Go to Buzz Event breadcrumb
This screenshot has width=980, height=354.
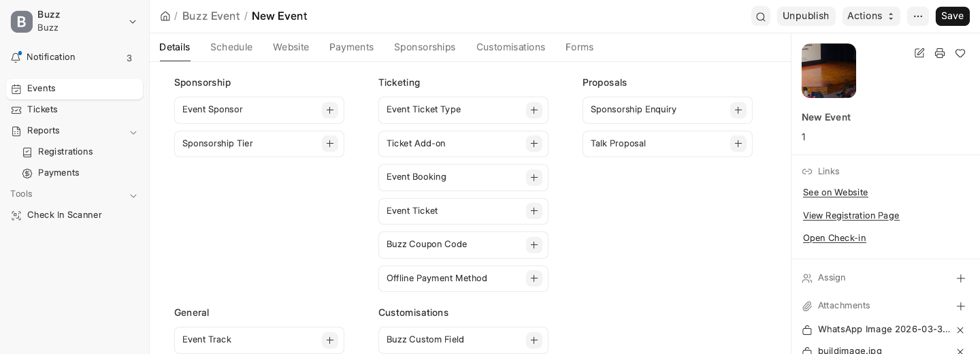tap(211, 16)
